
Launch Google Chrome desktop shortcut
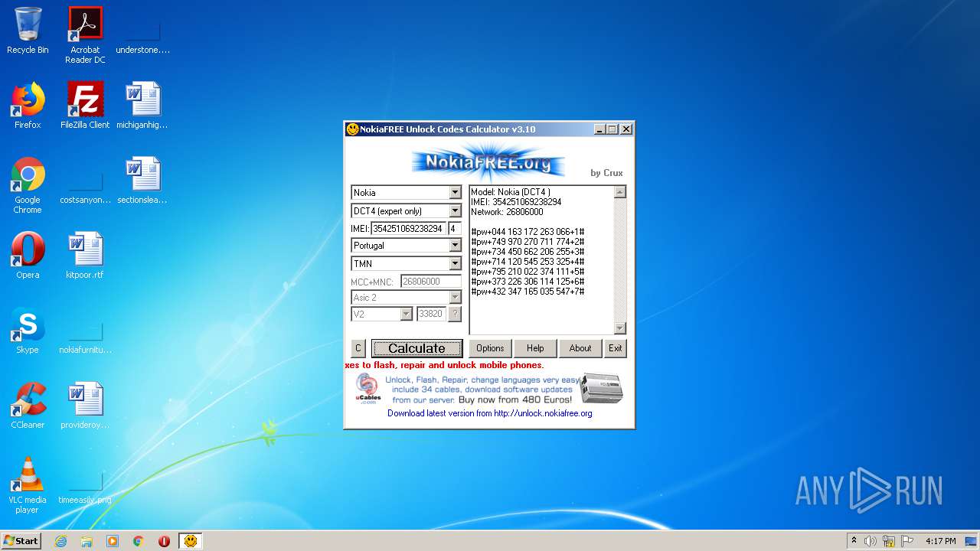[x=28, y=185]
